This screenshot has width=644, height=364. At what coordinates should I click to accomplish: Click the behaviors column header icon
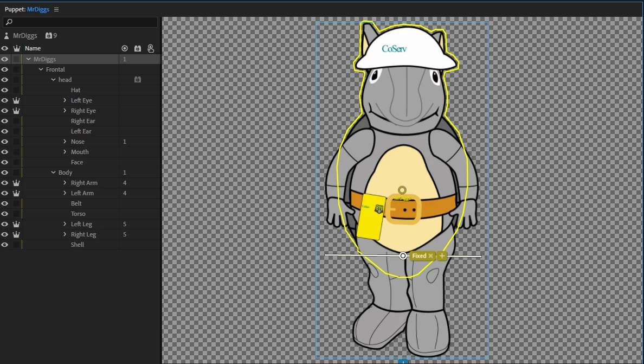(138, 48)
